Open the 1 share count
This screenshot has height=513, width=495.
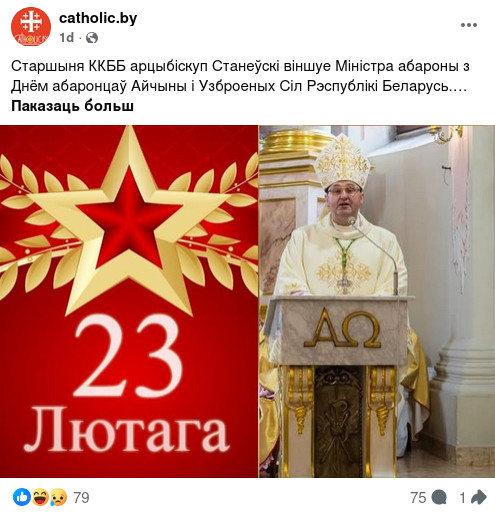tap(462, 498)
